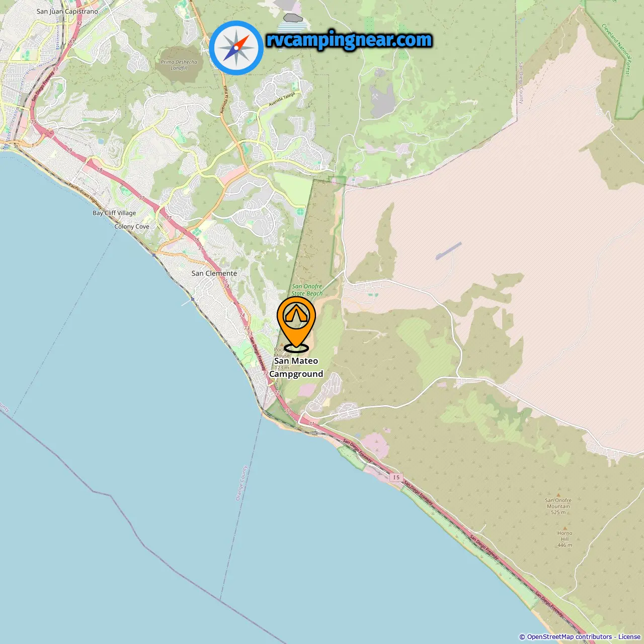Viewport: 644px width, 644px height.
Task: Click the exit 78 marker on freeway
Action: pos(100,170)
